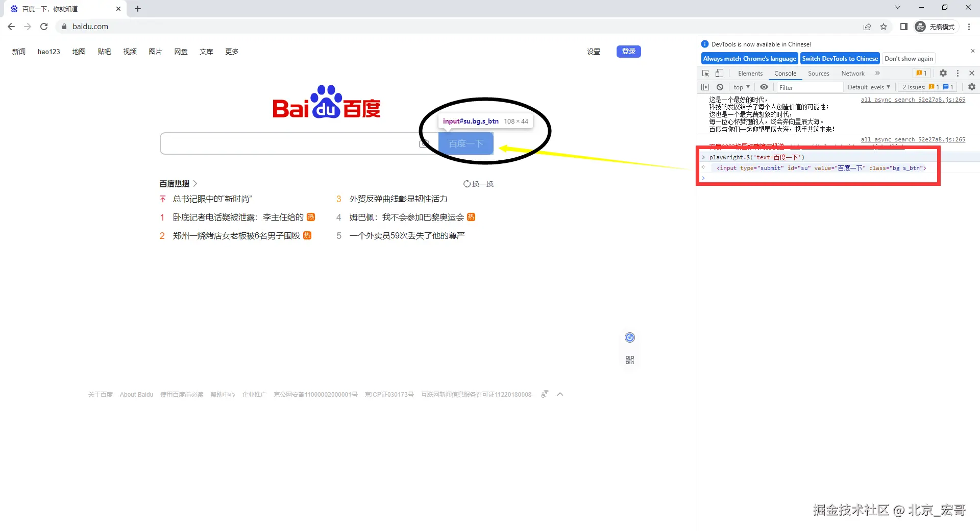
Task: Toggle the DevTools device toolbar
Action: click(719, 74)
